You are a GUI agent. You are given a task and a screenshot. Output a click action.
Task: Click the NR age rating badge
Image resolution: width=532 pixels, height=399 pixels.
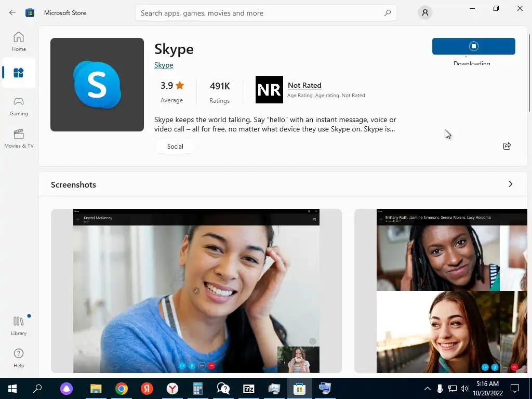coord(269,89)
